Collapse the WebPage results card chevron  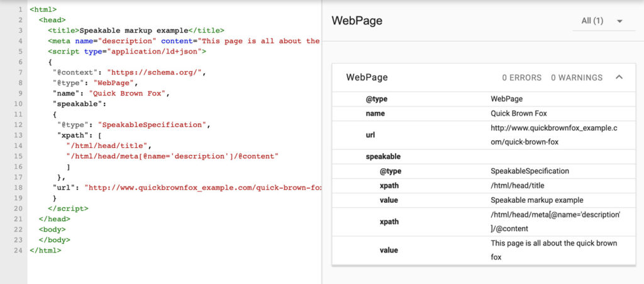[619, 77]
